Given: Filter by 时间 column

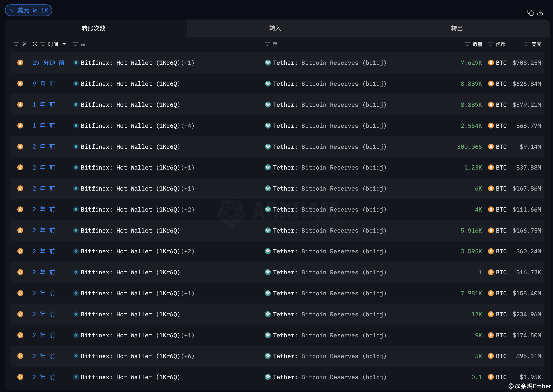Looking at the screenshot, I should coord(43,44).
